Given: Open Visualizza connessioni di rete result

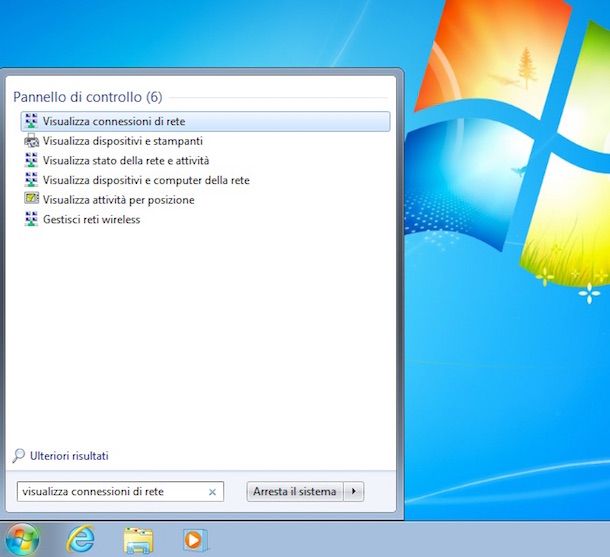Looking at the screenshot, I should [x=205, y=121].
